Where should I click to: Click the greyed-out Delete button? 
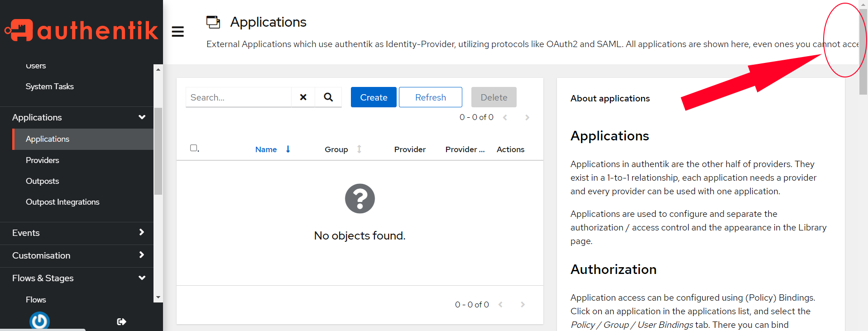click(x=494, y=97)
